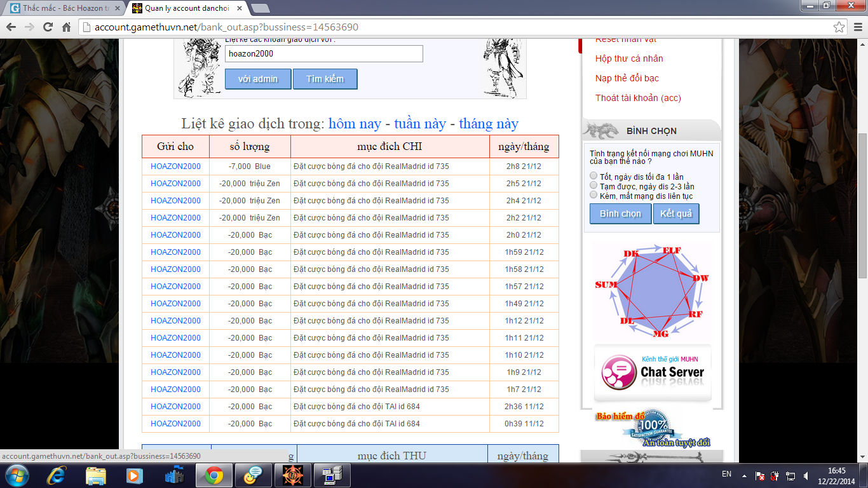
Task: Launch Internet Explorer from the taskbar
Action: point(57,475)
